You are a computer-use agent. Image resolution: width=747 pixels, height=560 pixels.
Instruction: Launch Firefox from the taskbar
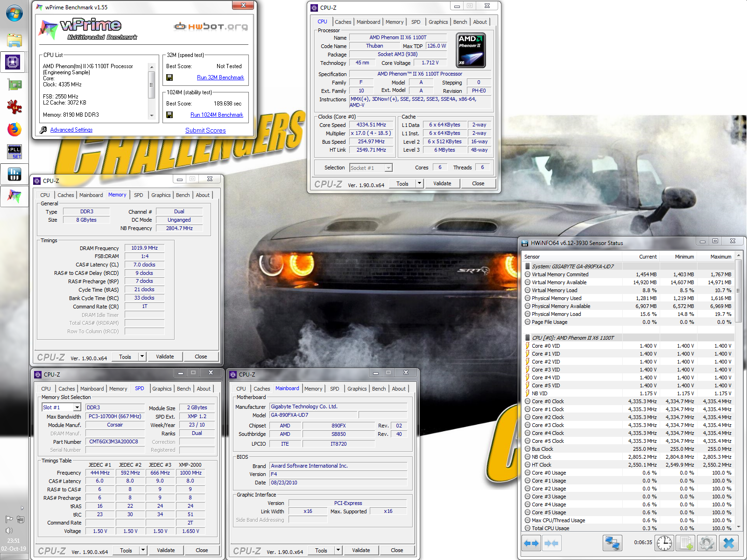click(x=14, y=129)
